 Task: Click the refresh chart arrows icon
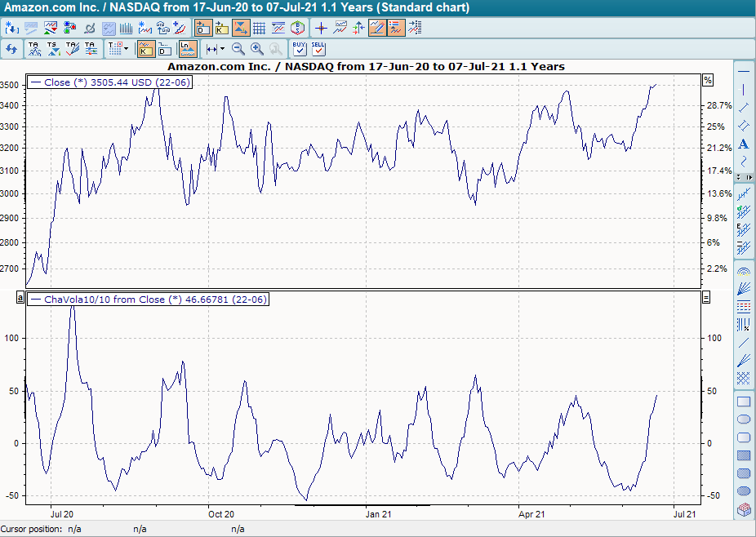(11, 49)
